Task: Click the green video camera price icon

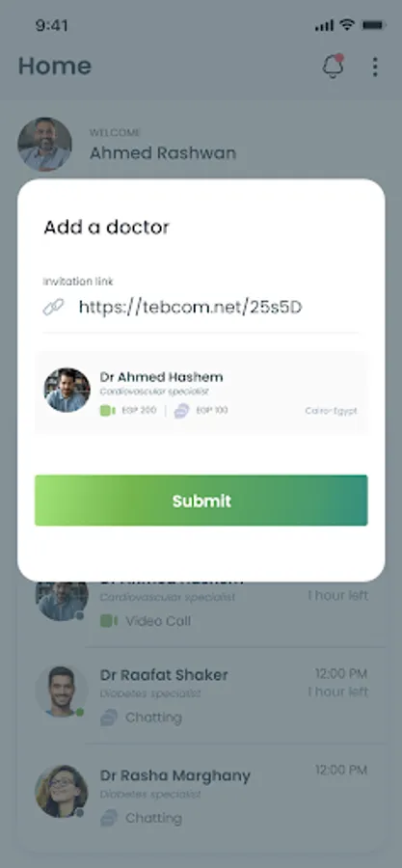Action: coord(107,411)
